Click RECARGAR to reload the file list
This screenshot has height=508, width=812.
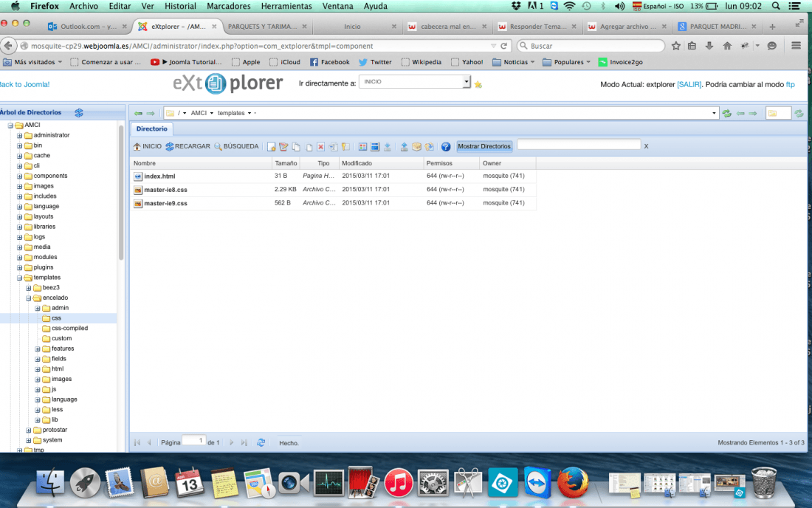pyautogui.click(x=187, y=146)
